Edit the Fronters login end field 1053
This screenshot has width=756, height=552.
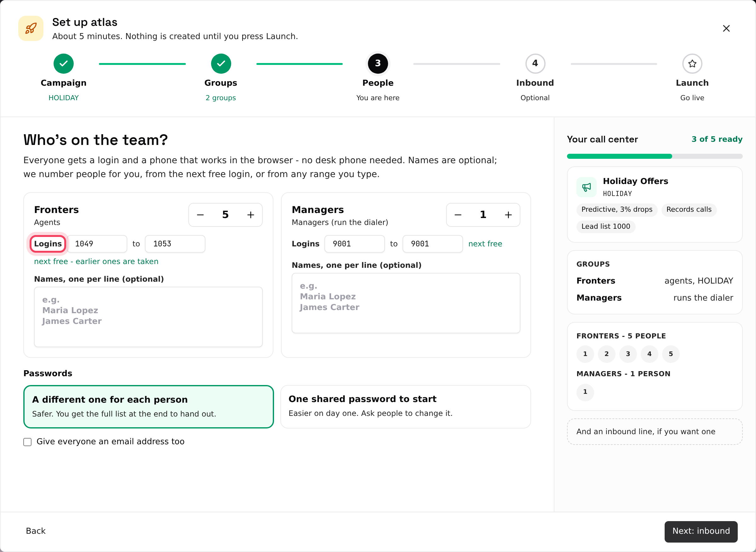pyautogui.click(x=175, y=244)
